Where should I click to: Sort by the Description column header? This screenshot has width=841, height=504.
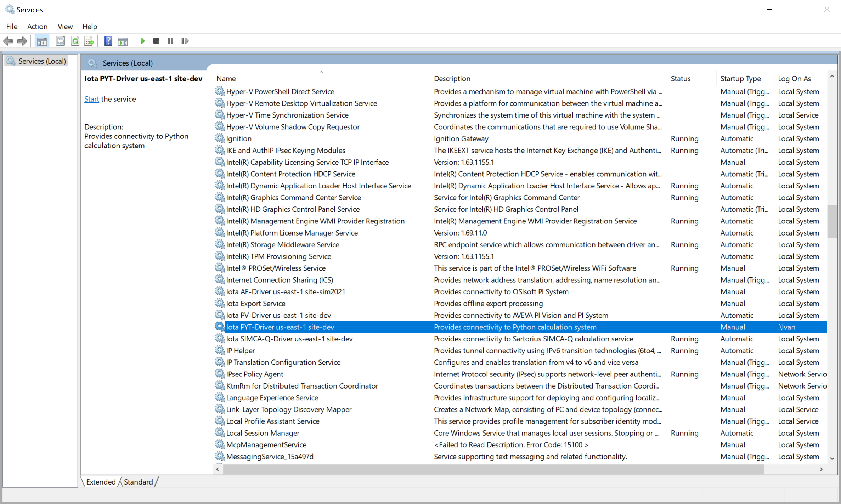click(x=549, y=78)
